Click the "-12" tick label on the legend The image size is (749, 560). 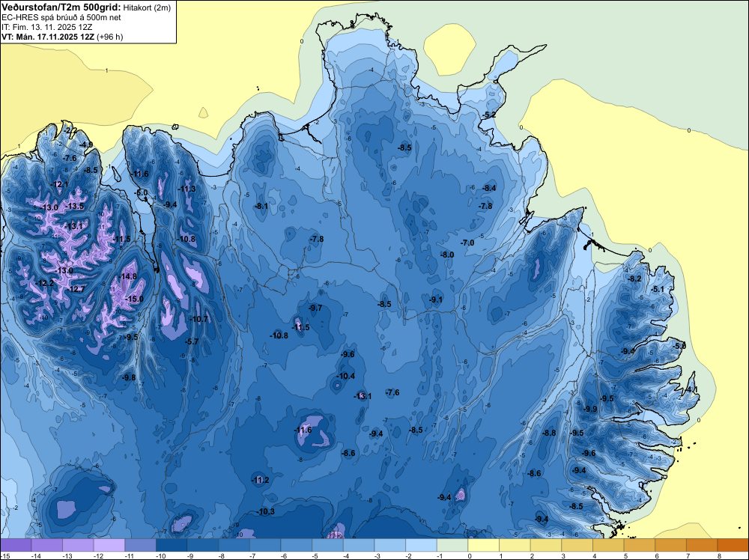click(97, 556)
